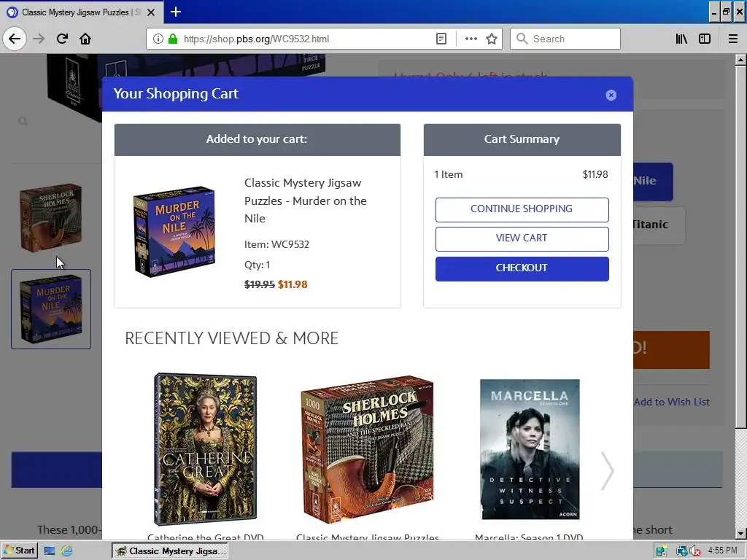Show the browser sidebars
Screen dimensions: 747x560
(705, 39)
